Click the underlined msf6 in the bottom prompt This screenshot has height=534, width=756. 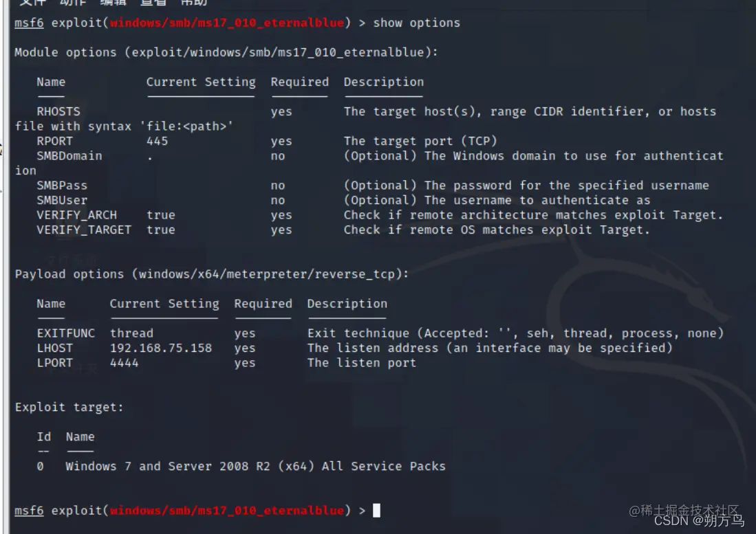coord(29,511)
